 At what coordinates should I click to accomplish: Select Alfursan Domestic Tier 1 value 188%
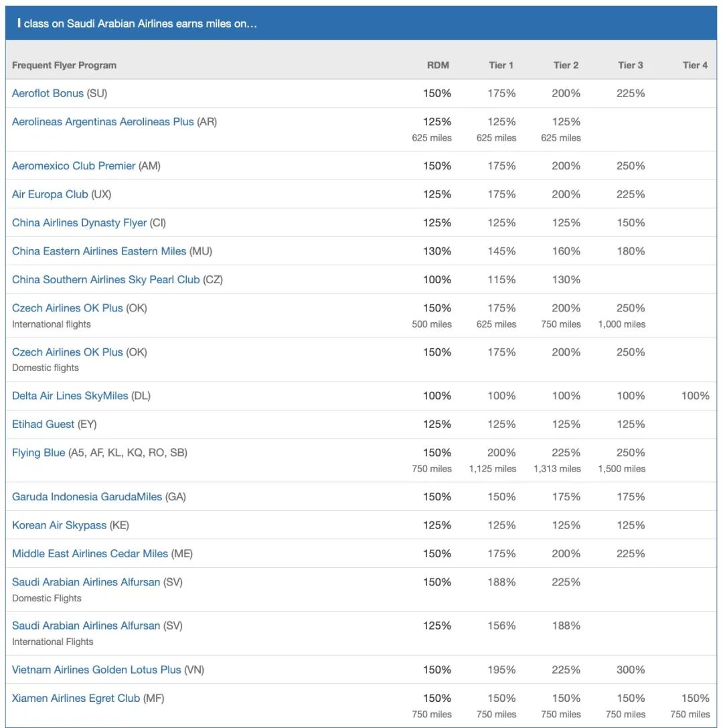[x=501, y=582]
